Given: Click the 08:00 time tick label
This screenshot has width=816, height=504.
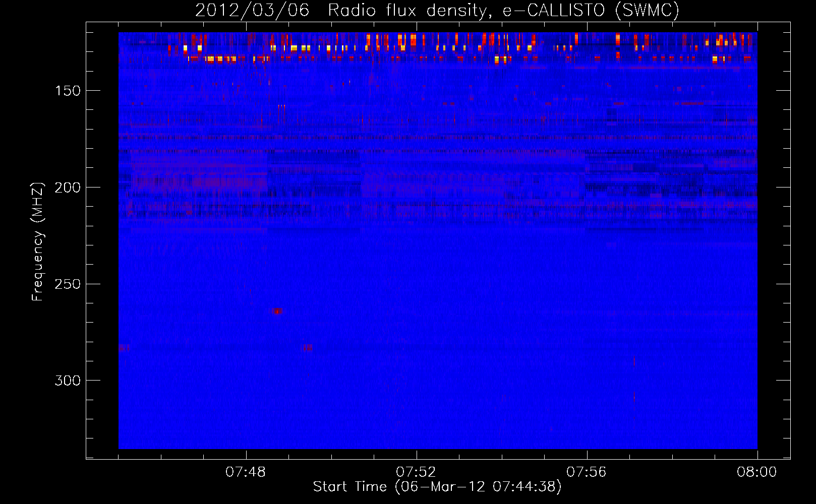Looking at the screenshot, I should [x=757, y=472].
